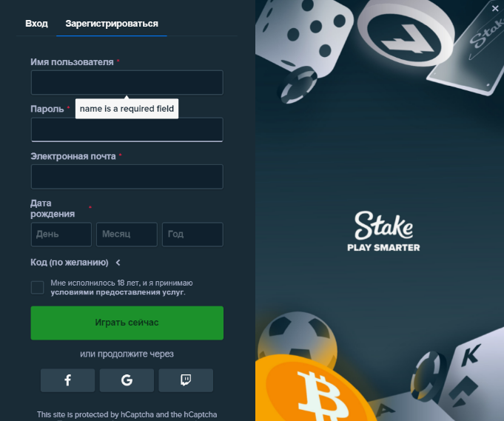Screen dimensions: 504x421
Task: Expand the Код (по желанию) chevron
Action: [118, 263]
